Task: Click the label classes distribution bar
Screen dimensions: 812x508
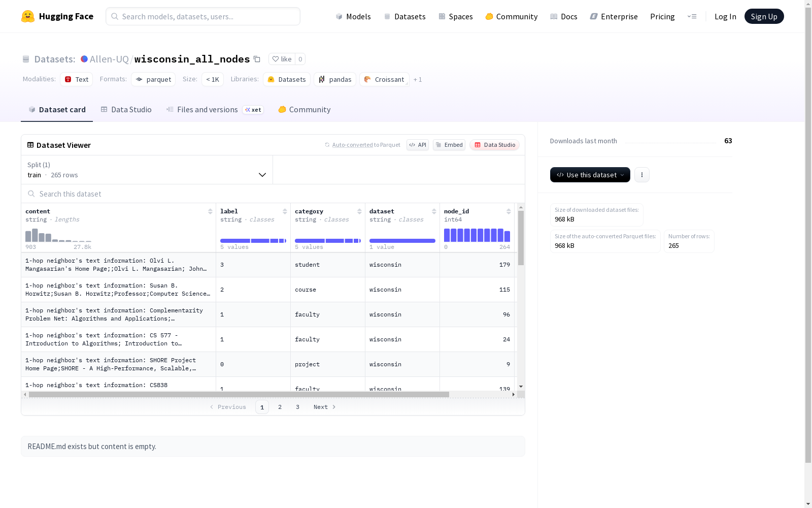Action: coord(253,241)
